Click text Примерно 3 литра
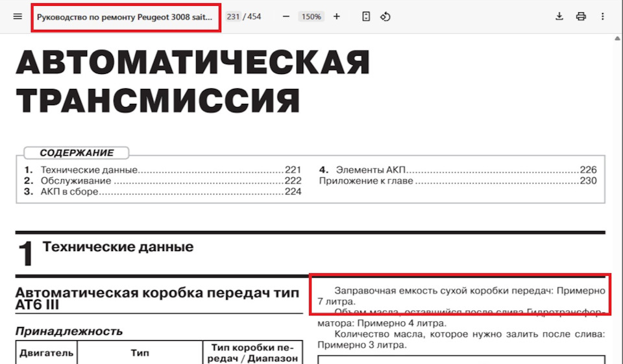623x364 pixels. 362,345
